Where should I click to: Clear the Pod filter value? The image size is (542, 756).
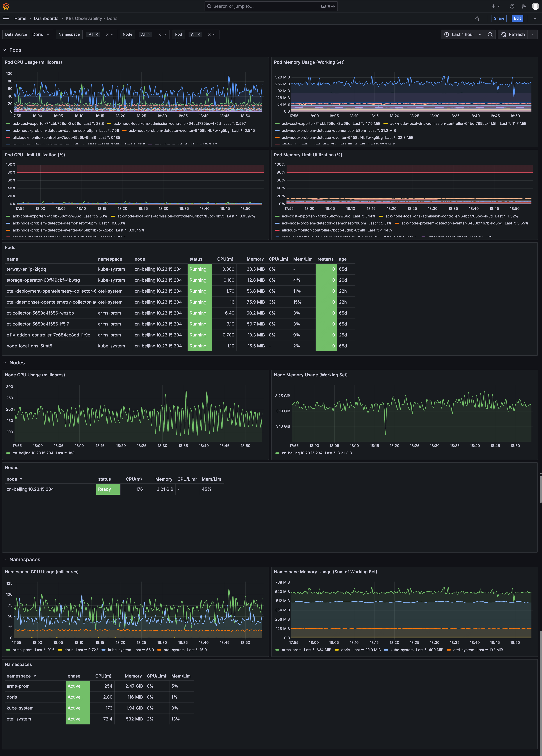click(x=209, y=35)
